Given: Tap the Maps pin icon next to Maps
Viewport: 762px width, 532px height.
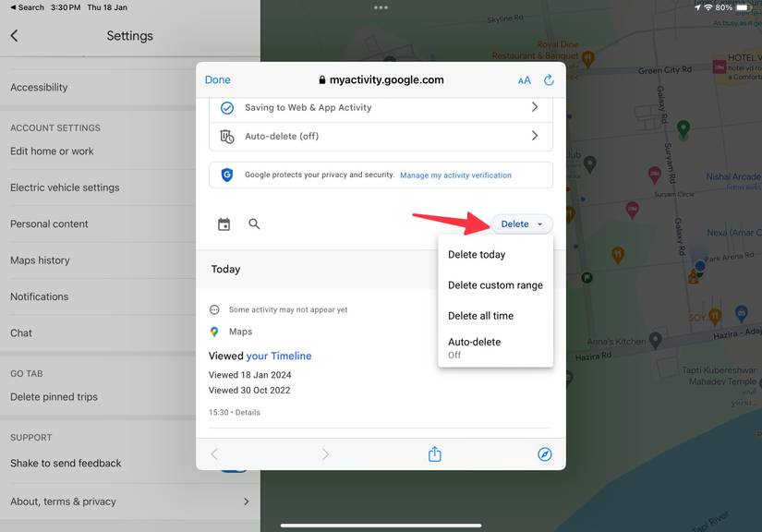Looking at the screenshot, I should coord(213,330).
